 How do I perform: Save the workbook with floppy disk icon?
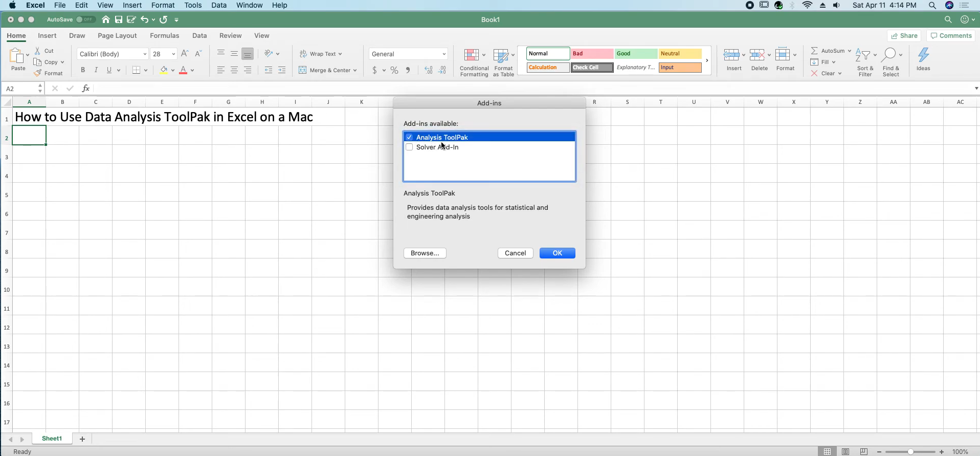[x=119, y=19]
